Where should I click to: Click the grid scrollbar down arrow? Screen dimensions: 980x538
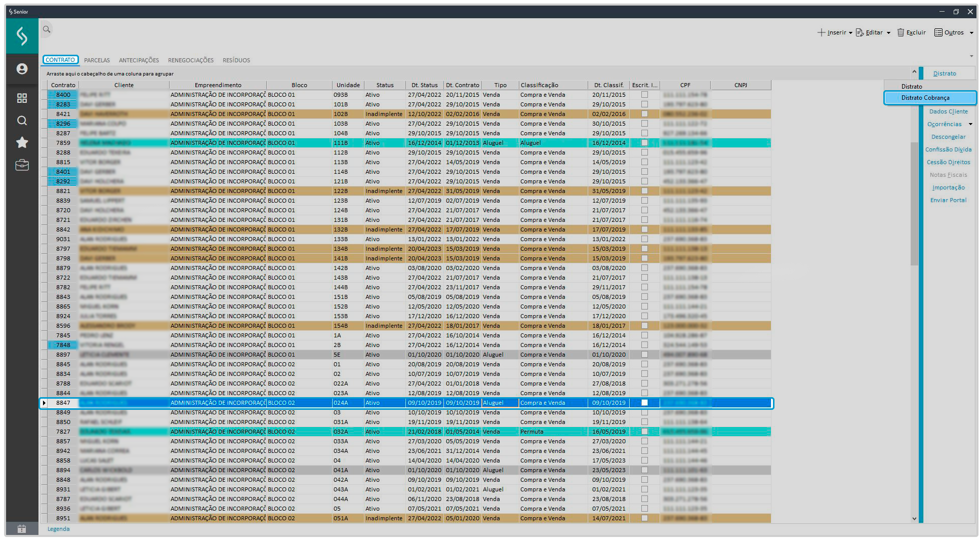914,518
